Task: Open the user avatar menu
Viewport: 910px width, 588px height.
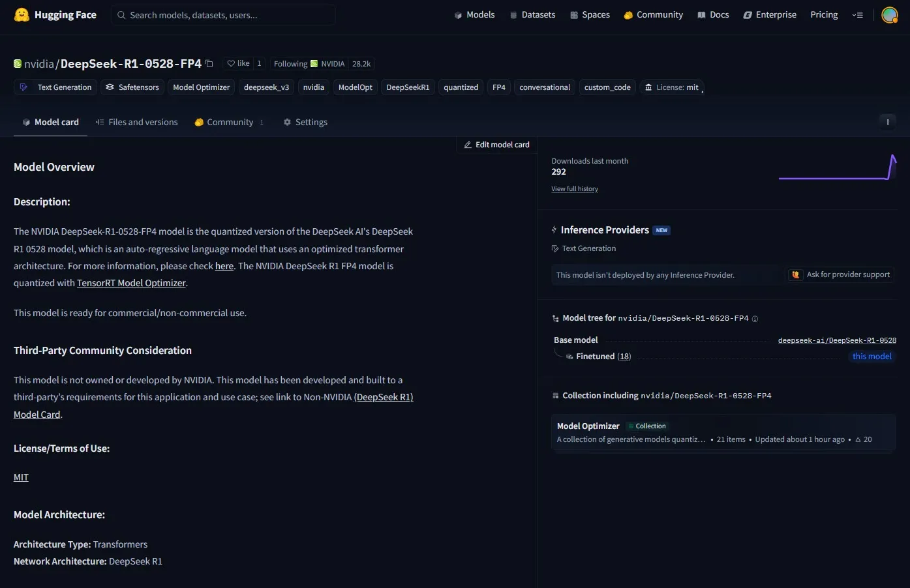Action: tap(889, 15)
